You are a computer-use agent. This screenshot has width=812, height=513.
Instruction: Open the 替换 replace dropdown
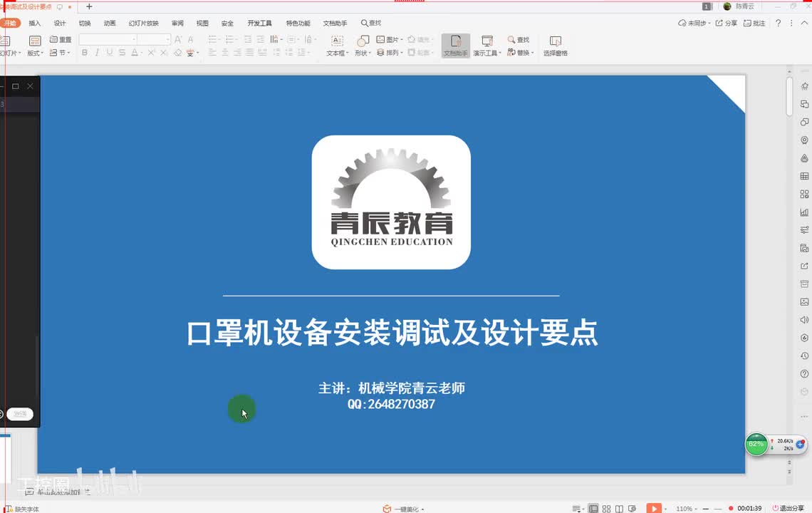coord(521,53)
